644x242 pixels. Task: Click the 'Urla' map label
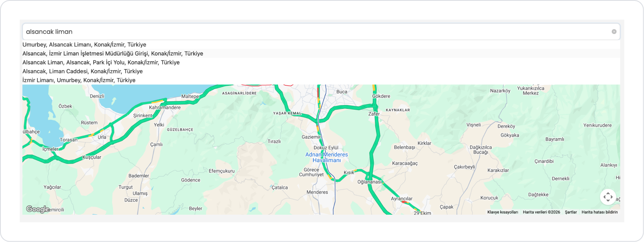coord(102,137)
